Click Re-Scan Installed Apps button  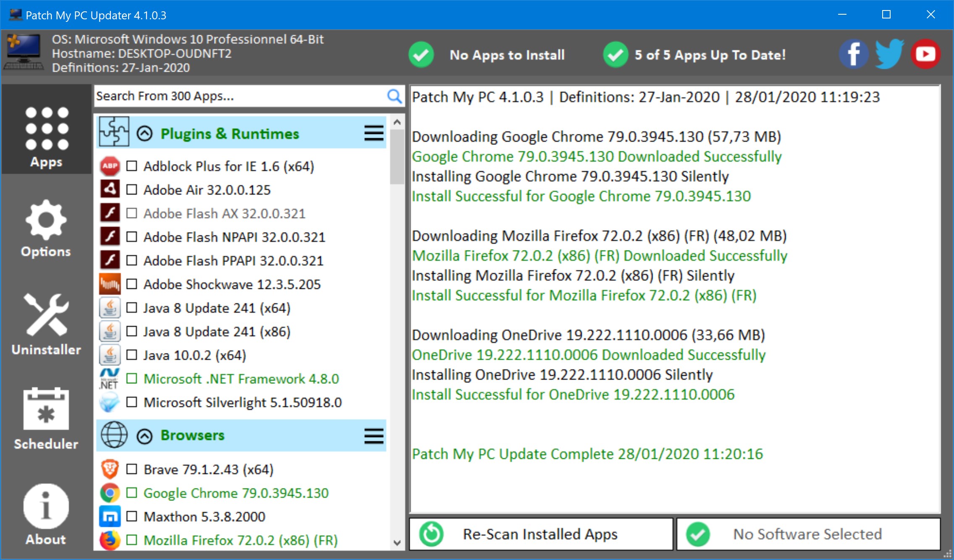click(541, 534)
